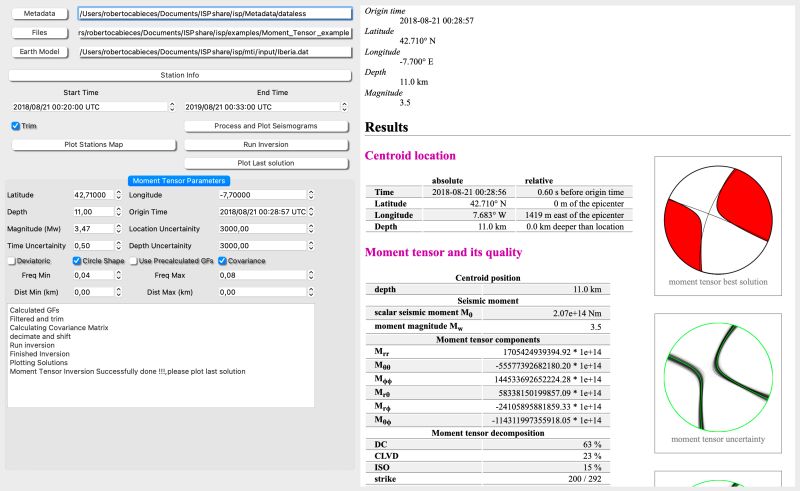Image resolution: width=800 pixels, height=491 pixels.
Task: Click the Origin Time stepper arrows
Action: pyautogui.click(x=311, y=211)
